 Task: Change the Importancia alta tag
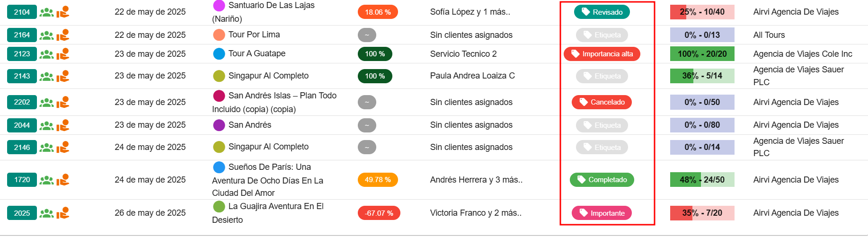tap(602, 54)
